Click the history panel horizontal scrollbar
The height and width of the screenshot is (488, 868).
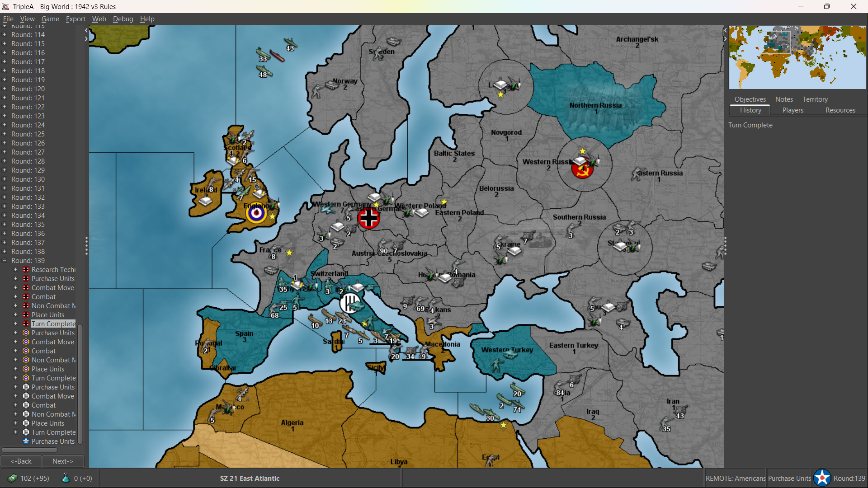29,450
